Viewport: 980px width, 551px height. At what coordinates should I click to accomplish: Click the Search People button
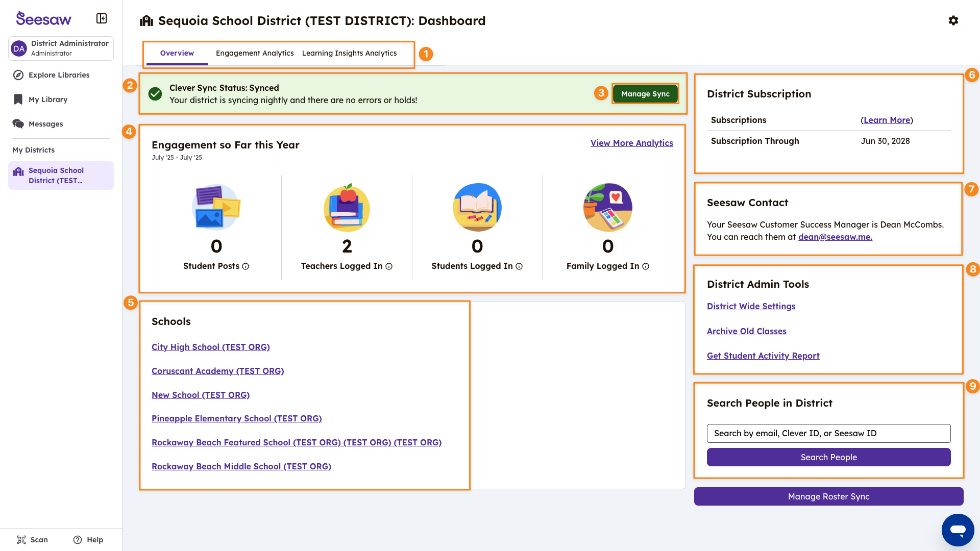[x=829, y=457]
